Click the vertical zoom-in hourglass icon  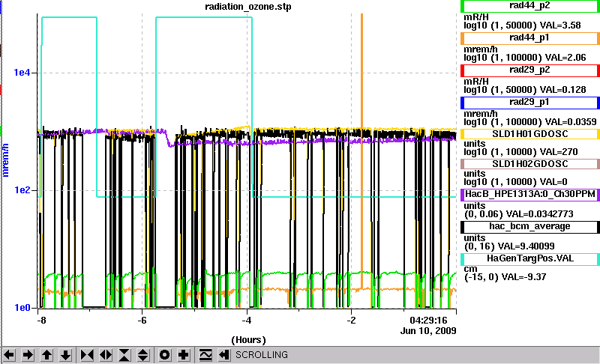coord(124,355)
